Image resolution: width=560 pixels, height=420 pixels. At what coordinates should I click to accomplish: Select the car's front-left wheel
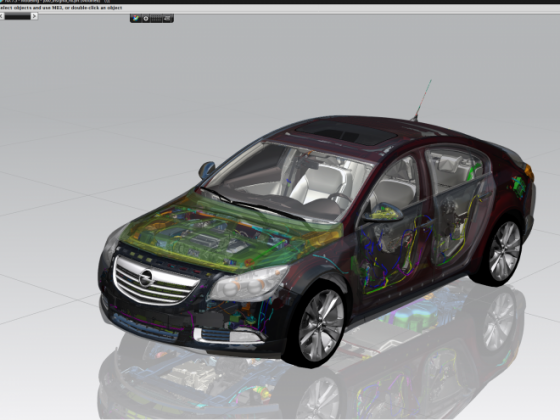pos(321,325)
